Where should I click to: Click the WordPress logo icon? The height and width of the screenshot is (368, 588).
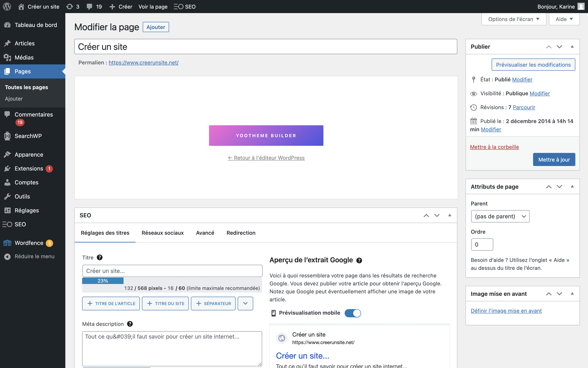pos(7,7)
